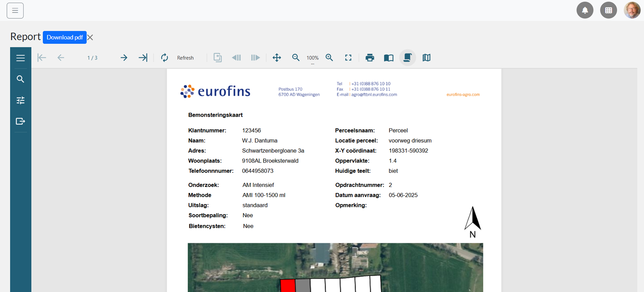The height and width of the screenshot is (292, 644).
Task: Open the export options icon
Action: 21,121
